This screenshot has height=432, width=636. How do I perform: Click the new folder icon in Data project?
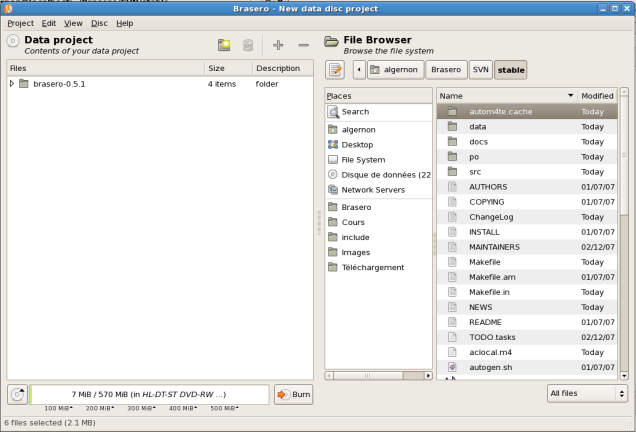(x=224, y=45)
